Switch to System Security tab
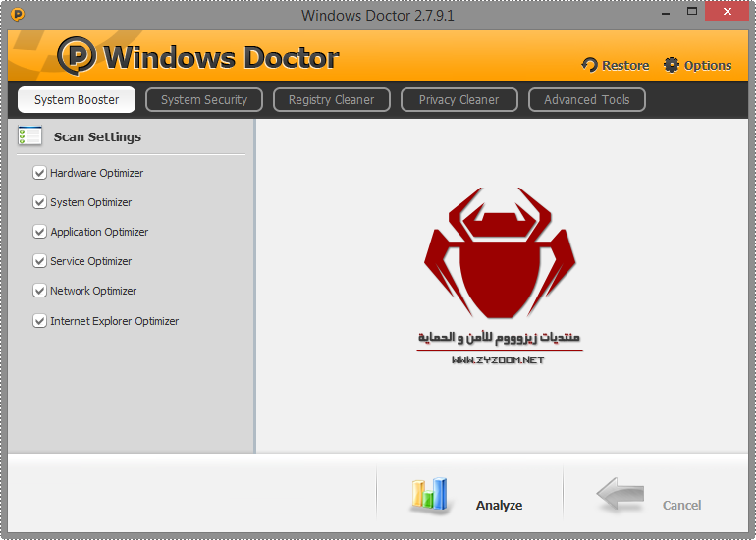 204,100
